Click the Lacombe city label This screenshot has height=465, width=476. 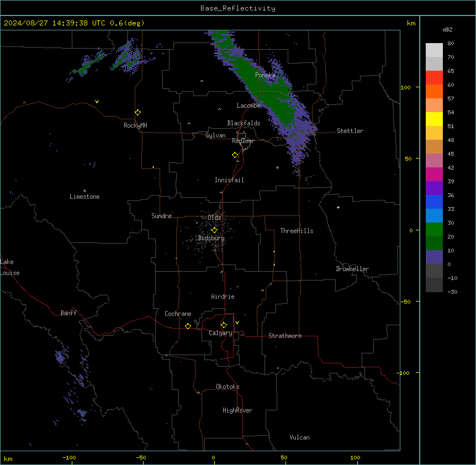click(248, 105)
